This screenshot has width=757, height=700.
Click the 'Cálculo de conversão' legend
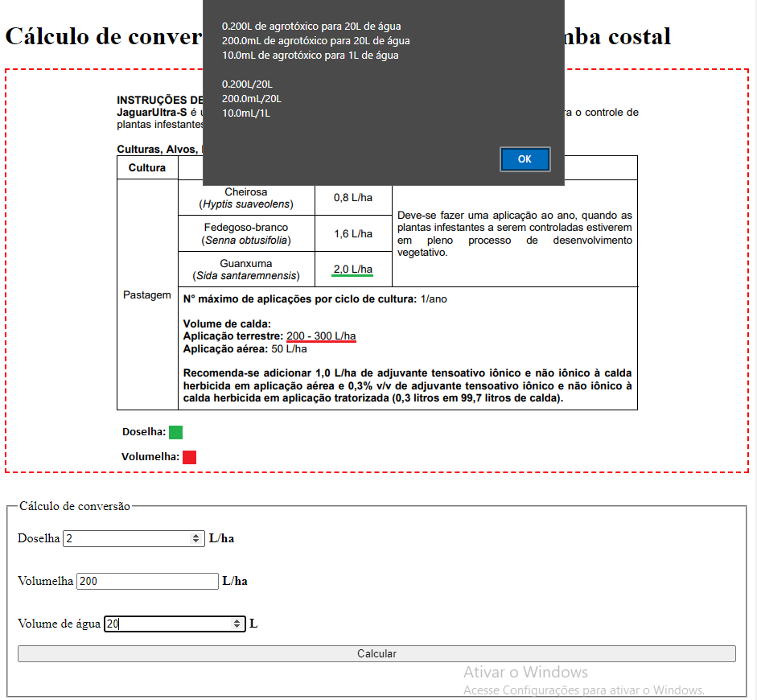[75, 506]
